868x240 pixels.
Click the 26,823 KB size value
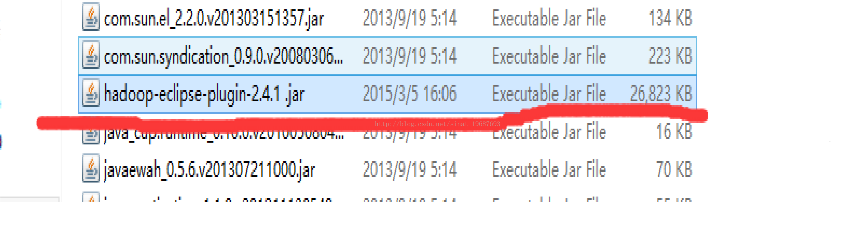point(661,94)
